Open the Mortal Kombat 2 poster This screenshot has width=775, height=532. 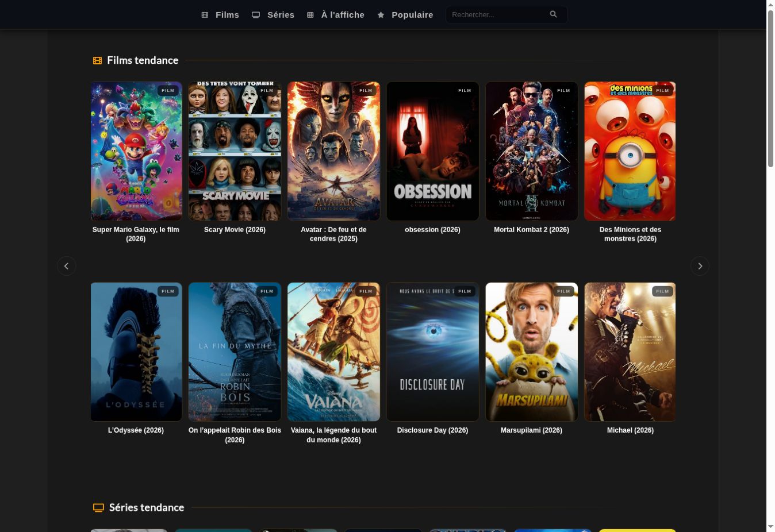(x=532, y=151)
